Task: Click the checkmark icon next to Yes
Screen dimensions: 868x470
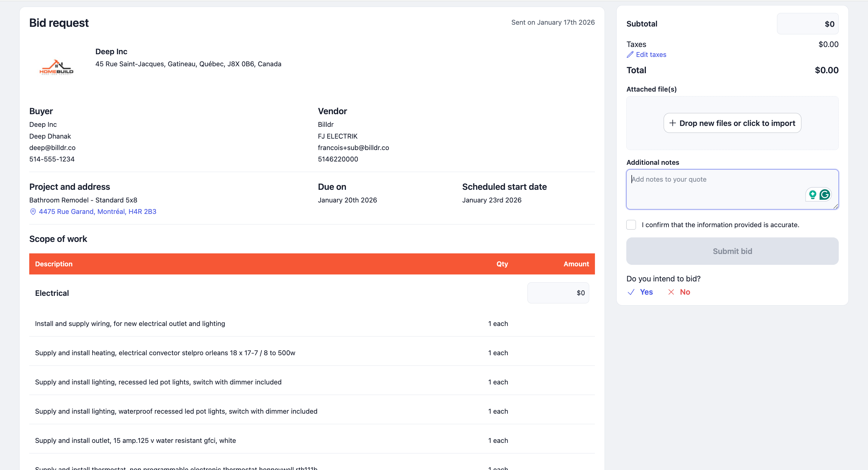Action: click(x=631, y=292)
